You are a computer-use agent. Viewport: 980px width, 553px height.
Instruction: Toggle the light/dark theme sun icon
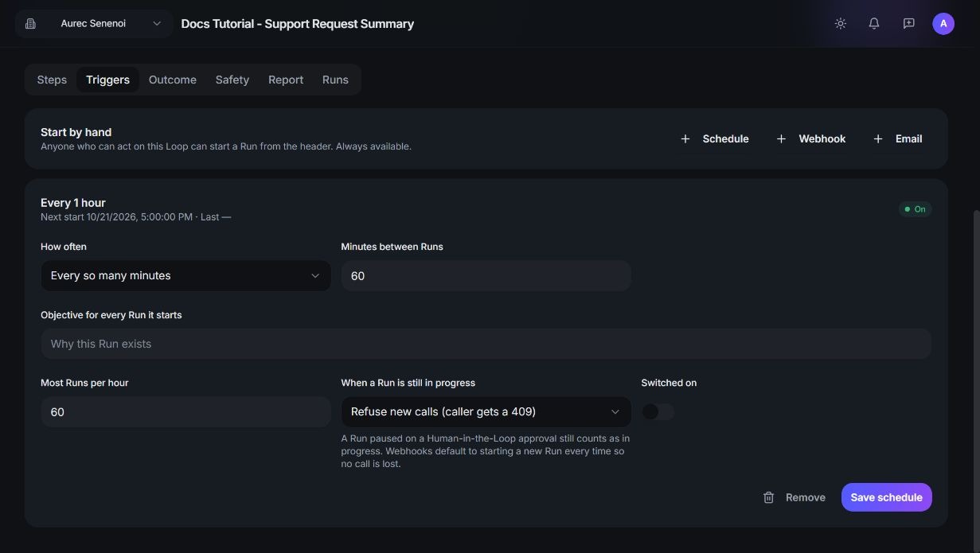pyautogui.click(x=840, y=24)
